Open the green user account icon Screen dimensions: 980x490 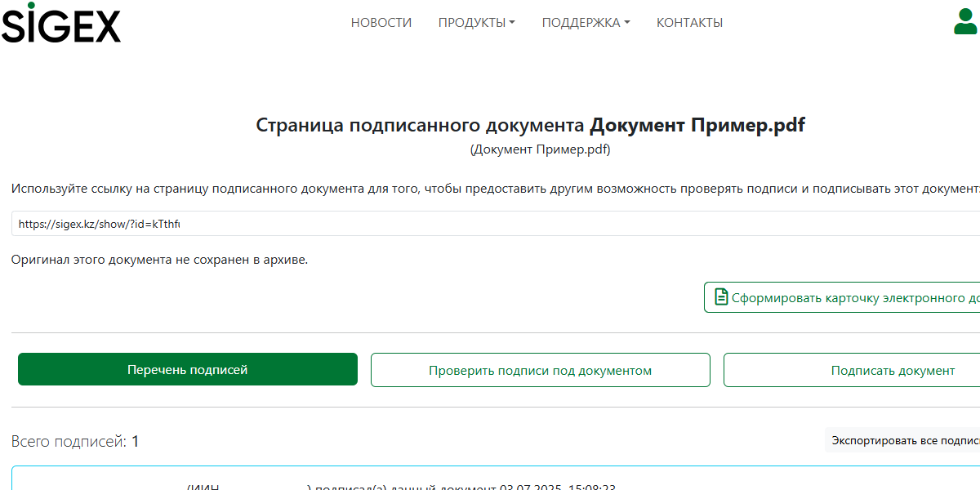(x=964, y=21)
